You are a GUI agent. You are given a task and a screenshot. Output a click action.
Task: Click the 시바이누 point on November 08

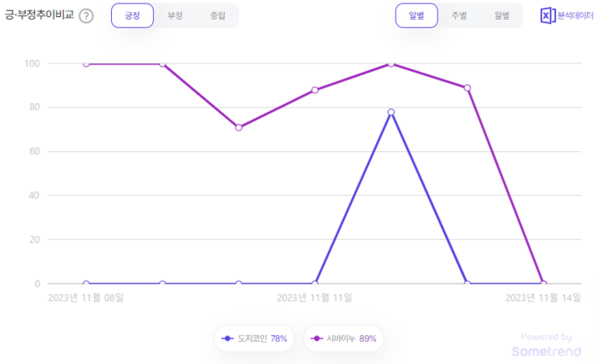tap(86, 63)
